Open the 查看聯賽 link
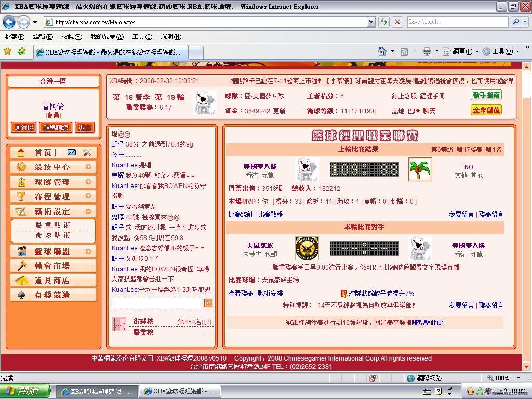This screenshot has width=532, height=399. point(241,294)
